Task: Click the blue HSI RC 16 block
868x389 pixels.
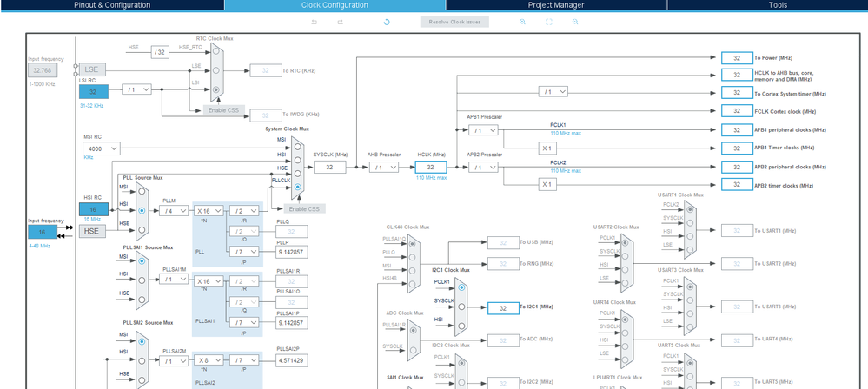Action: pyautogui.click(x=94, y=210)
